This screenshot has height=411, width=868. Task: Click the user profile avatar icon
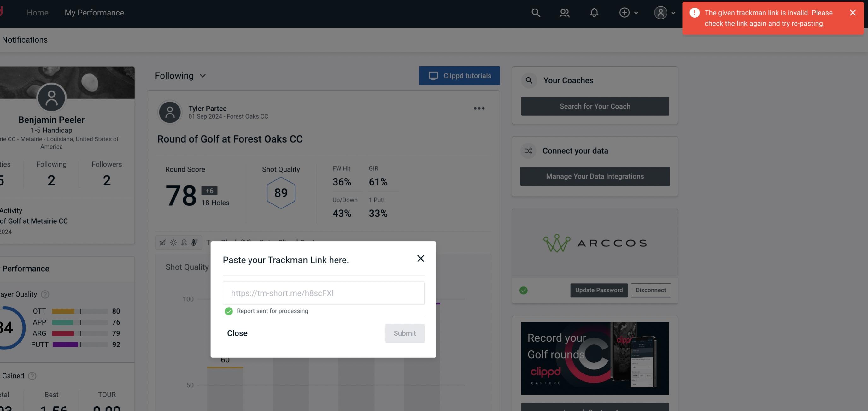[x=660, y=12]
